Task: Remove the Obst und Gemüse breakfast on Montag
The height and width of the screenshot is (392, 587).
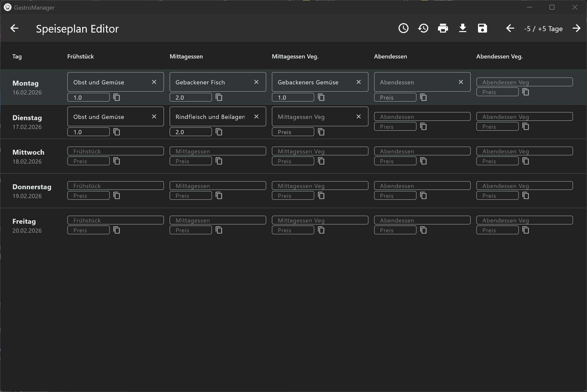Action: [154, 82]
